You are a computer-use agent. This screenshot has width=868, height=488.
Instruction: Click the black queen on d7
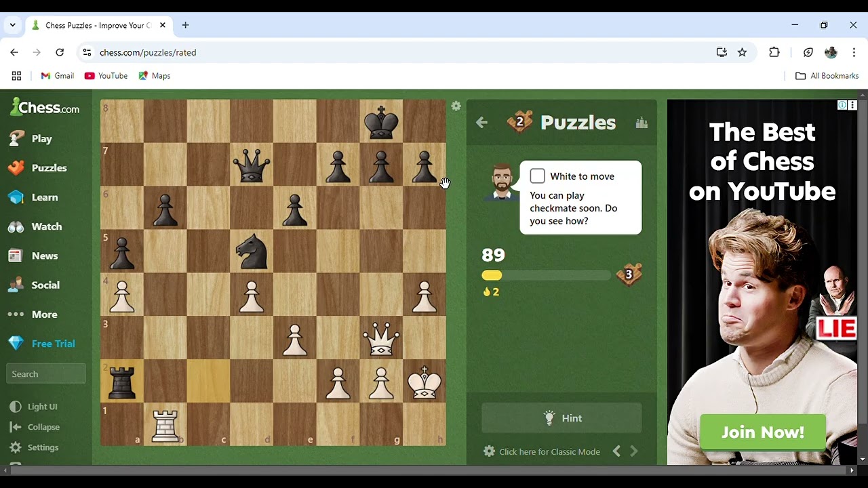252,165
